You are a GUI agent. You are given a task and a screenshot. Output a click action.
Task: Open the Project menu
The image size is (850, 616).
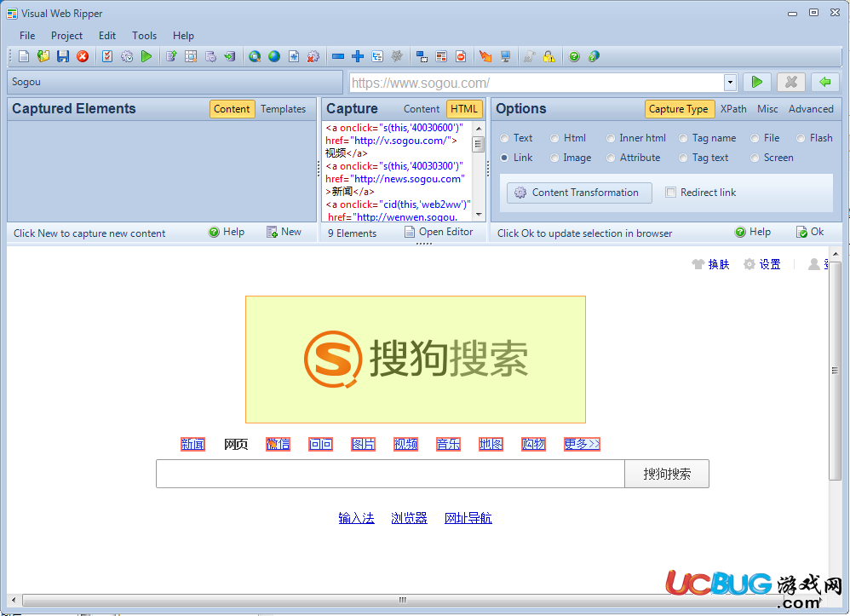66,36
